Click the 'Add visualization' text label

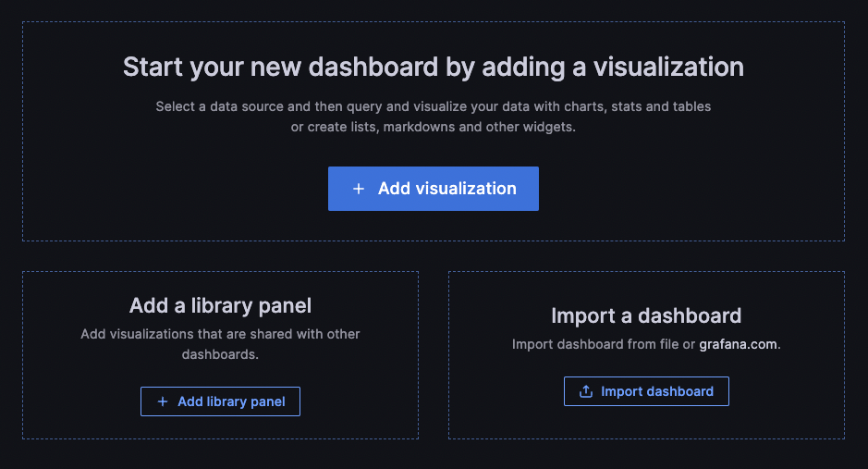click(446, 189)
